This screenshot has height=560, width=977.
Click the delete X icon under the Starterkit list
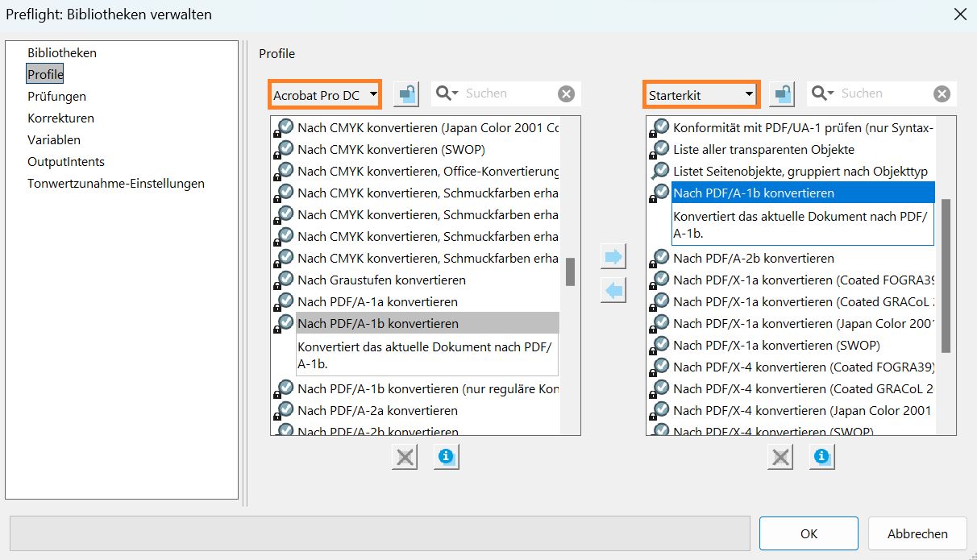(x=780, y=457)
